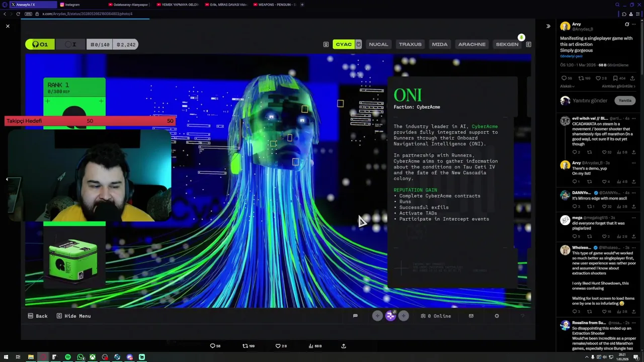
Task: Open the Windows Start menu
Action: (x=6, y=357)
